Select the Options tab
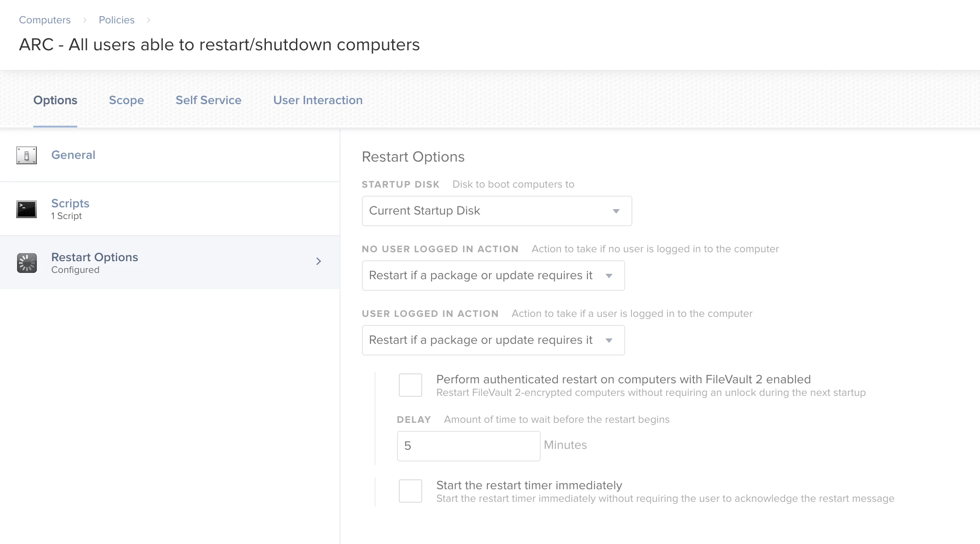Viewport: 980px width, 544px height. (55, 100)
